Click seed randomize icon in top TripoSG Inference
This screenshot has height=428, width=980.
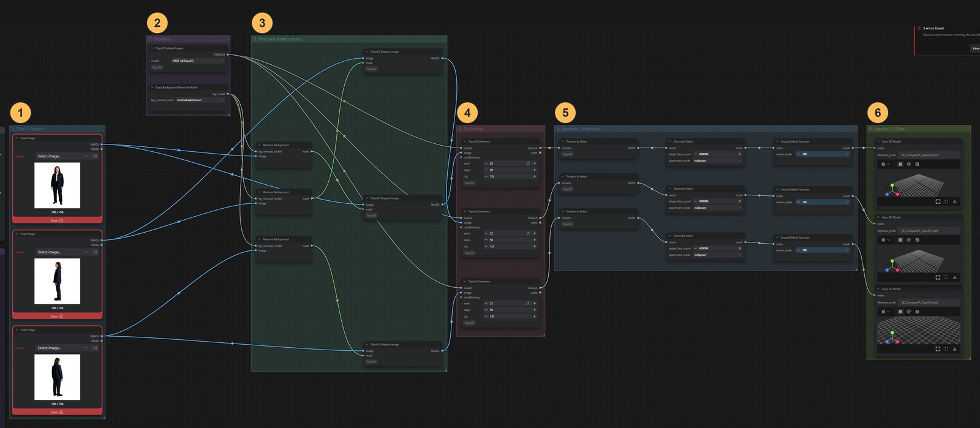[x=528, y=163]
